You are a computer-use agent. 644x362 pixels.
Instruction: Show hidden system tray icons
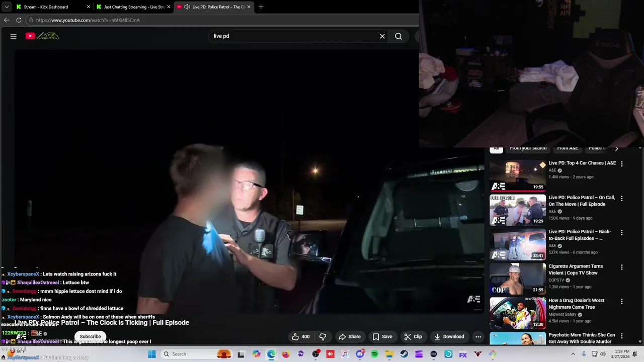coord(573,354)
